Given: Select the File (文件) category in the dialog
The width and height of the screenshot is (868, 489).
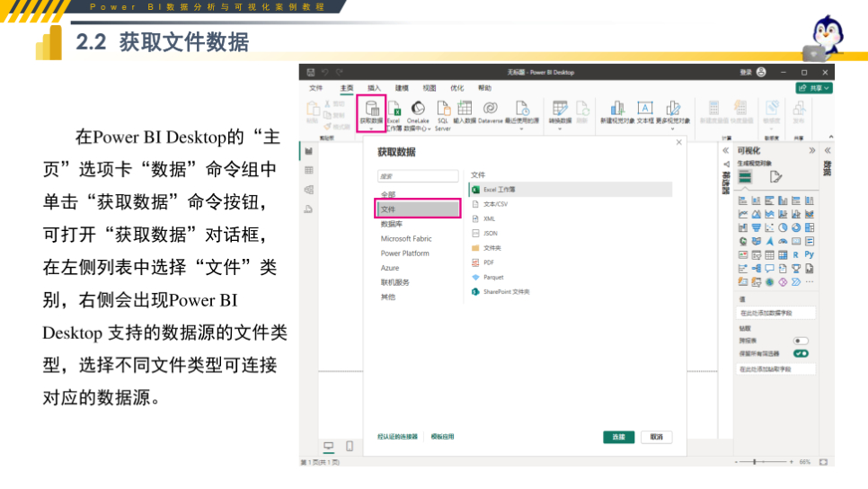Looking at the screenshot, I should pos(418,209).
